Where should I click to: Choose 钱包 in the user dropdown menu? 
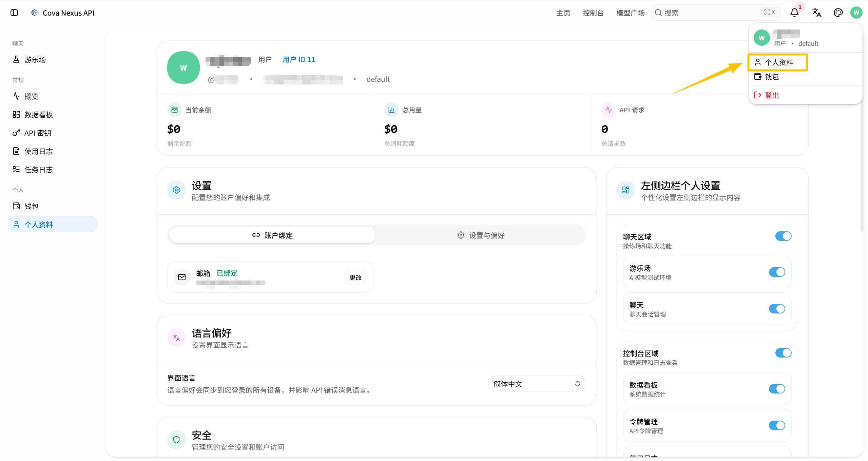[805, 77]
